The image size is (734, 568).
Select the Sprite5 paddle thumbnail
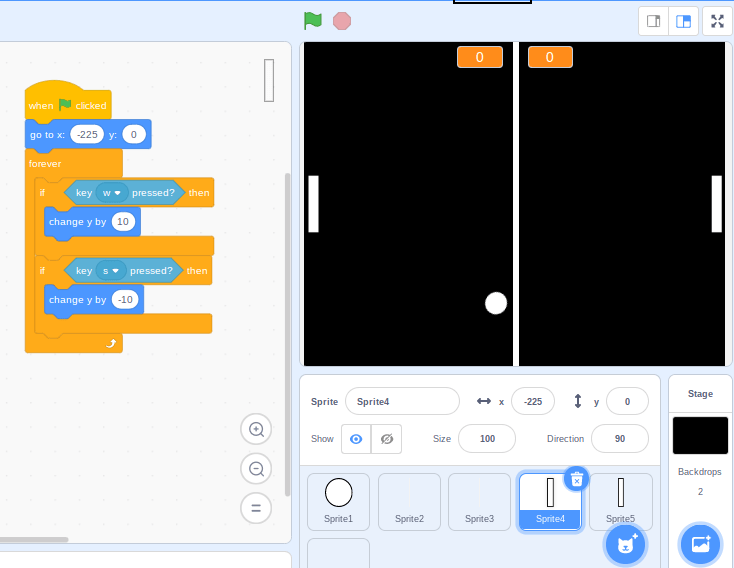pos(620,500)
